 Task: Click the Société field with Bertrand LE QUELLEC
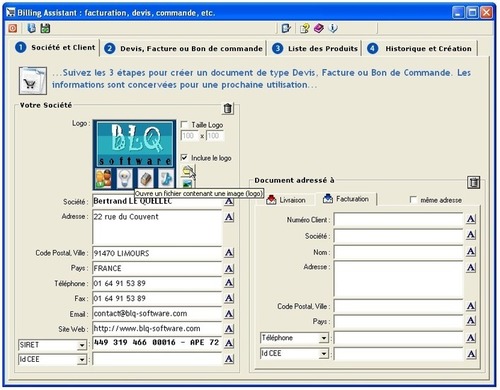157,201
